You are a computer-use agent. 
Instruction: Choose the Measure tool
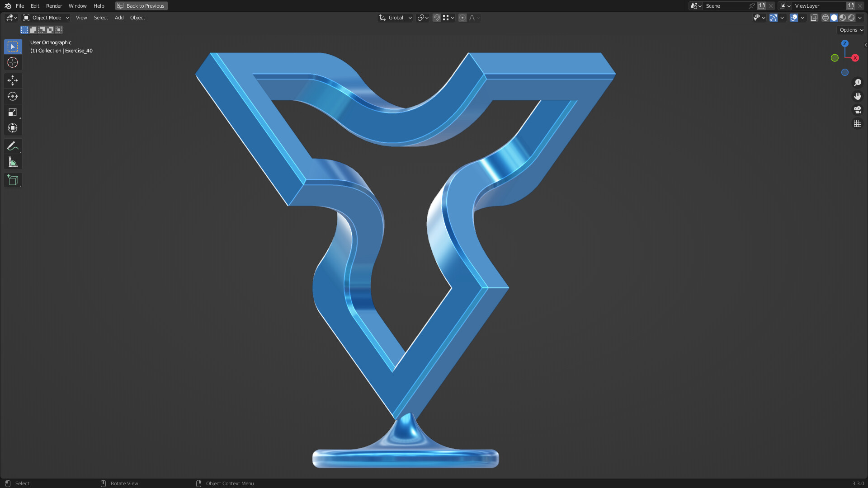pyautogui.click(x=13, y=162)
